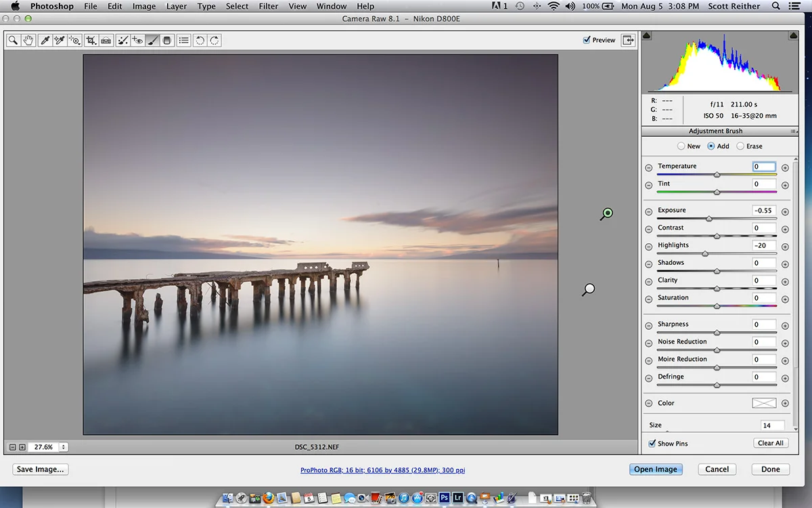Open the Photoshop application menu
Viewport: 812px width, 508px height.
tap(52, 6)
